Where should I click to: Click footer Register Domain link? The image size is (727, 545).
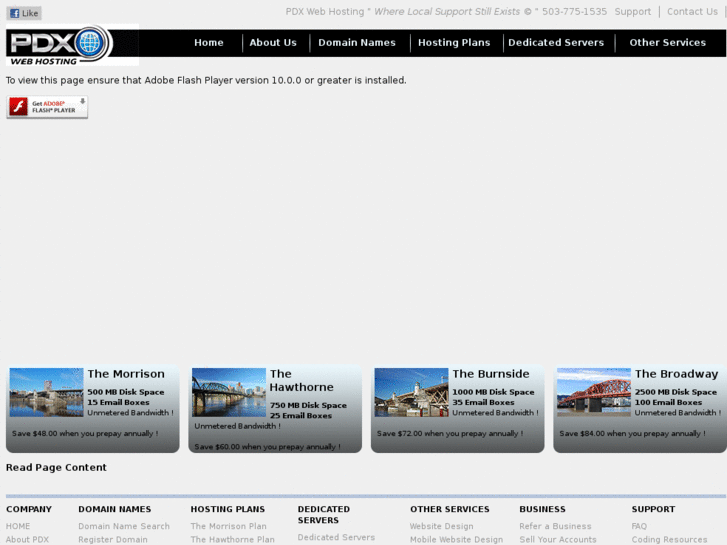pos(113,540)
